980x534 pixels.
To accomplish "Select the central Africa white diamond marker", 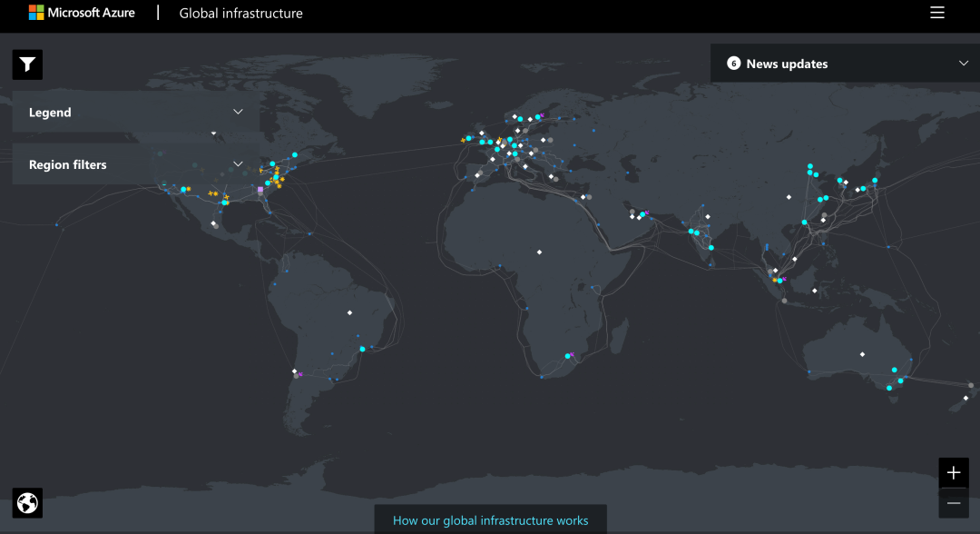I will 539,252.
